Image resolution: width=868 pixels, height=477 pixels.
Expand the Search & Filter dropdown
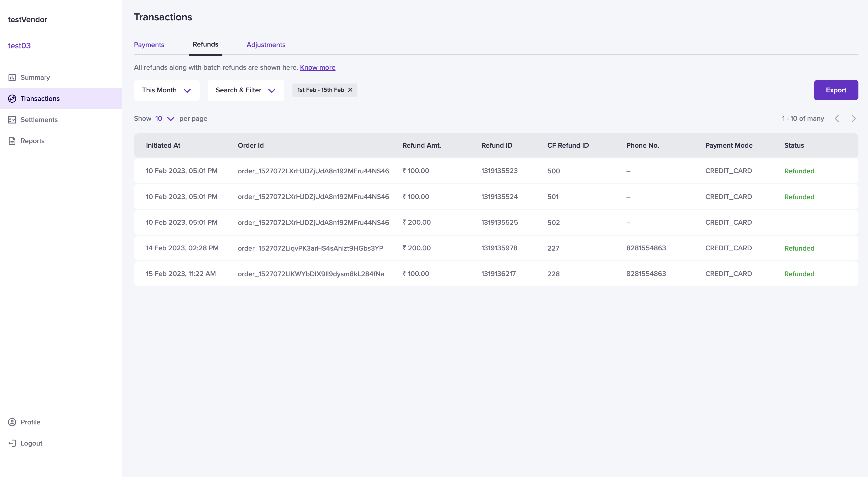point(246,90)
